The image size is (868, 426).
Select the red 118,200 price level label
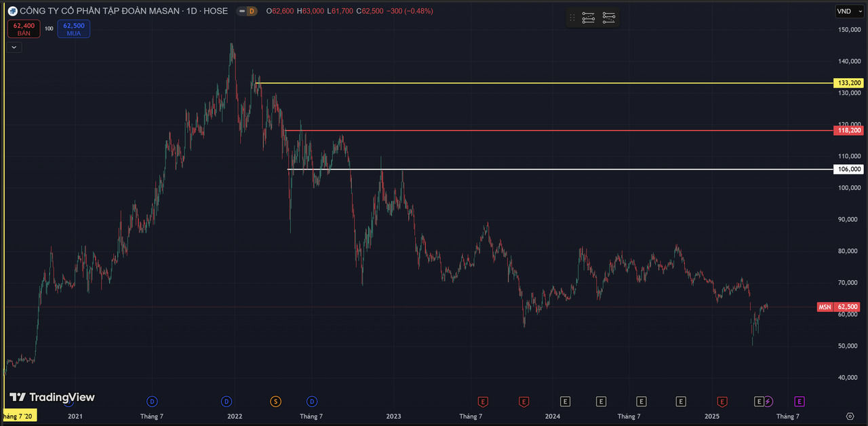pyautogui.click(x=849, y=130)
